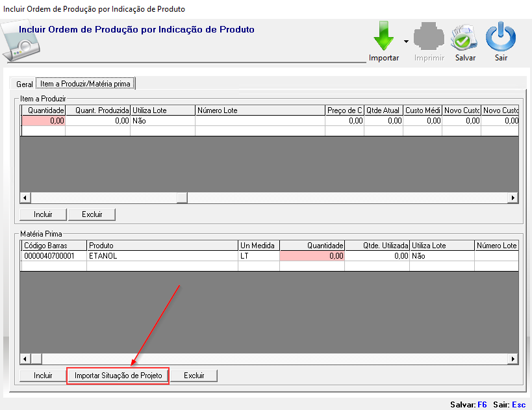The image size is (532, 410).
Task: Click the Qtde. Utilizada column header
Action: [x=377, y=246]
